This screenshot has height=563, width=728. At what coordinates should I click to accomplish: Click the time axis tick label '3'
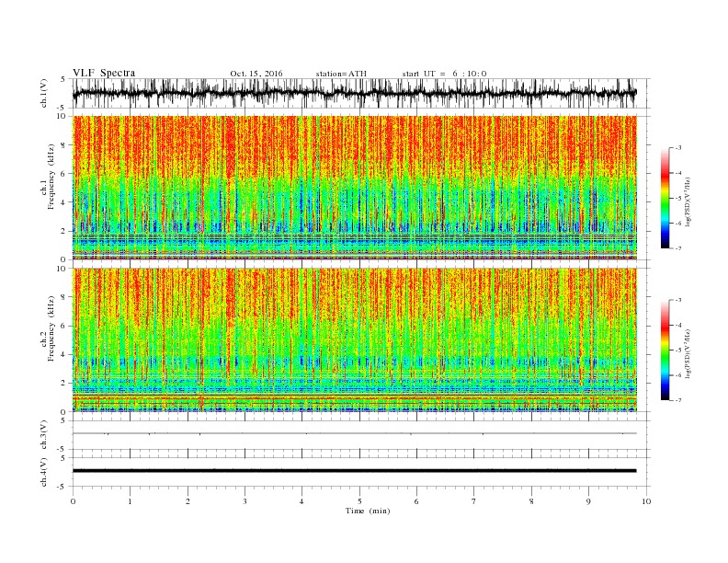245,501
